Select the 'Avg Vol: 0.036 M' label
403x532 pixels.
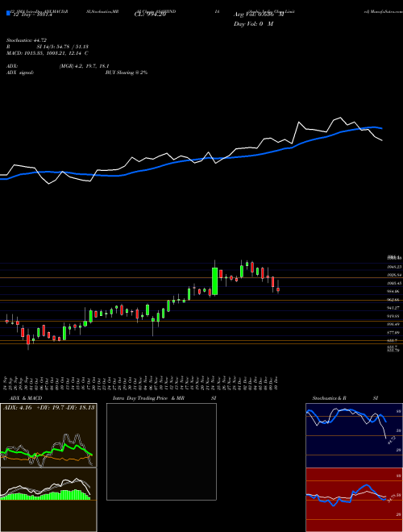pos(260,15)
